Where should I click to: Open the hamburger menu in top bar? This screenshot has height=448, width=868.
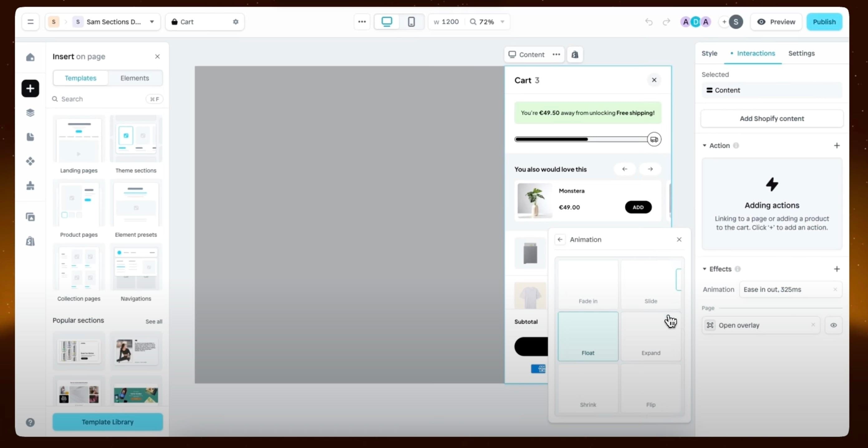click(30, 22)
